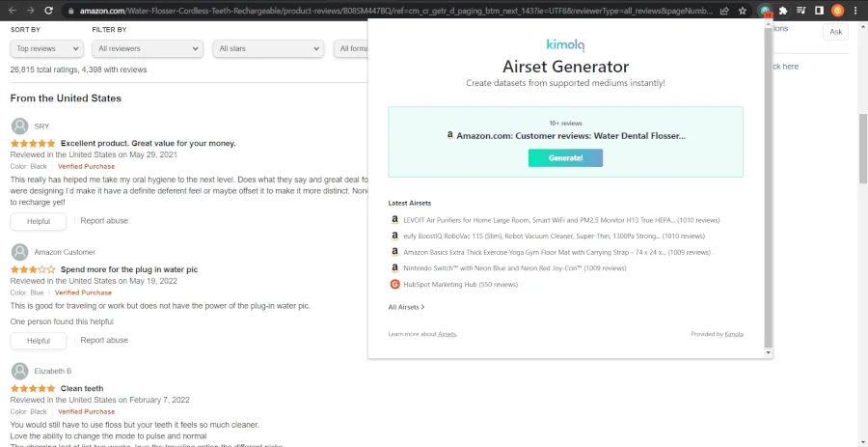This screenshot has height=447, width=868.
Task: Click the five-star rating of Clean teeth review
Action: pos(33,388)
